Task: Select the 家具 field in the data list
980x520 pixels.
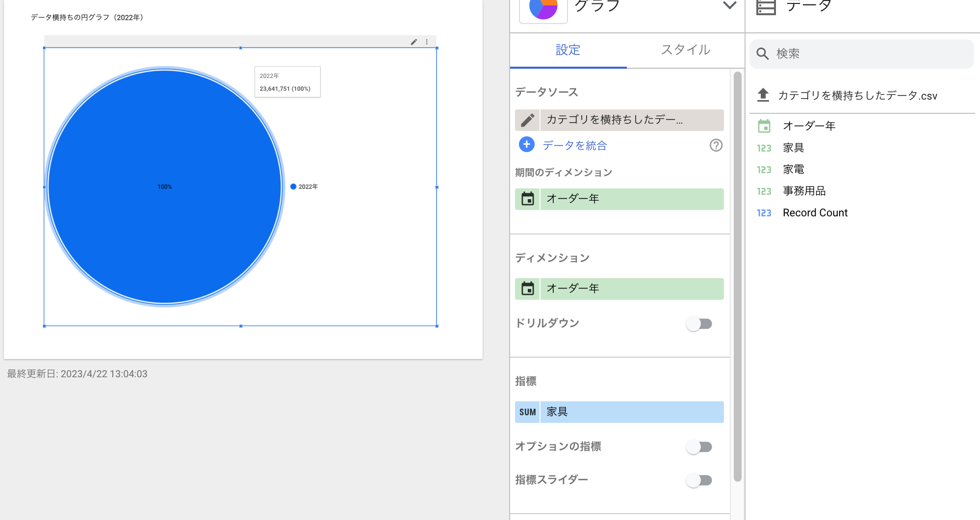Action: click(793, 148)
